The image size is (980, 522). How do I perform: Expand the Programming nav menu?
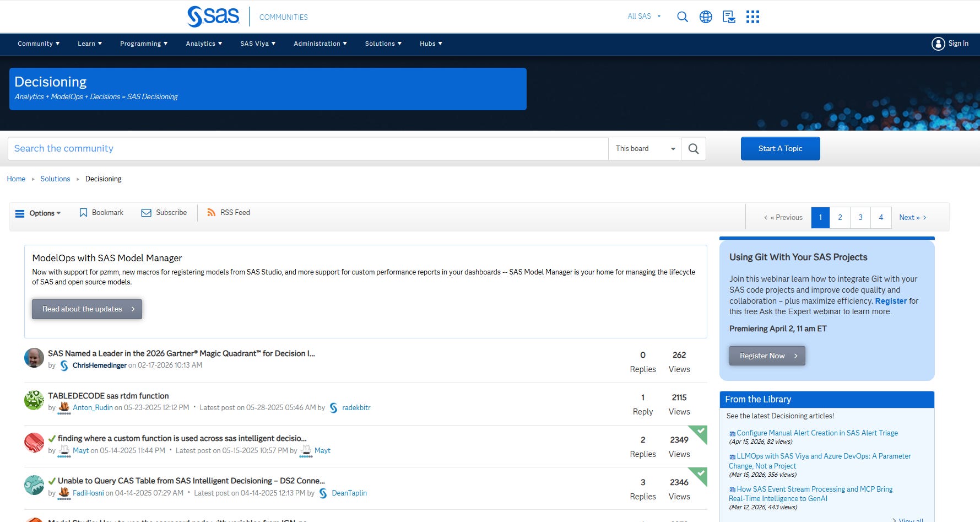click(x=144, y=44)
